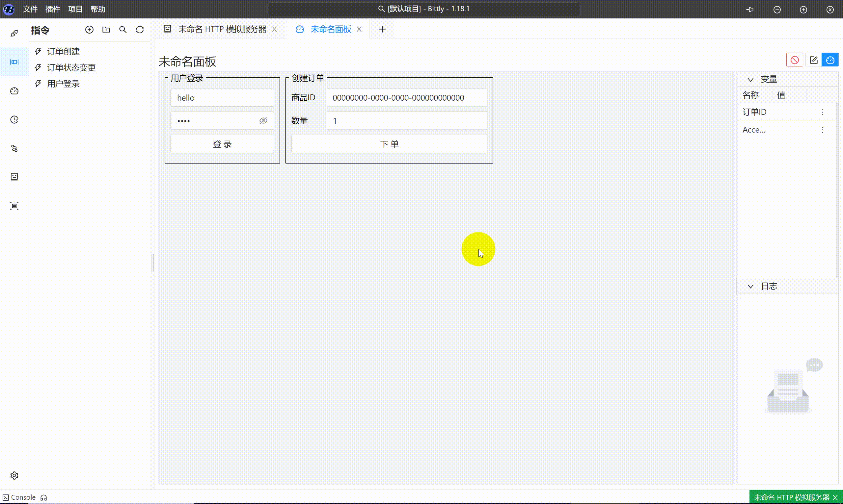Click the 名称 column header

pos(750,95)
